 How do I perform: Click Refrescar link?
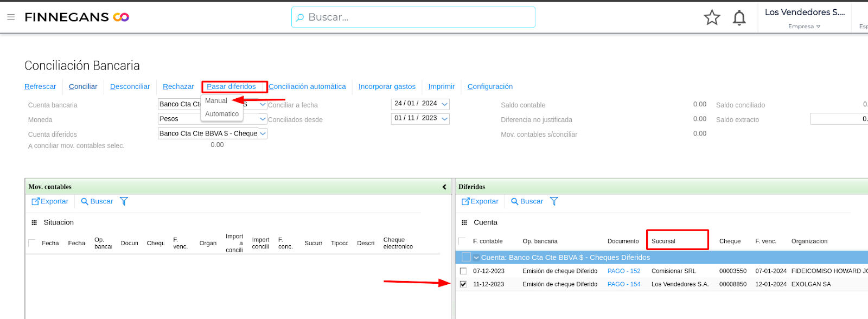coord(40,86)
